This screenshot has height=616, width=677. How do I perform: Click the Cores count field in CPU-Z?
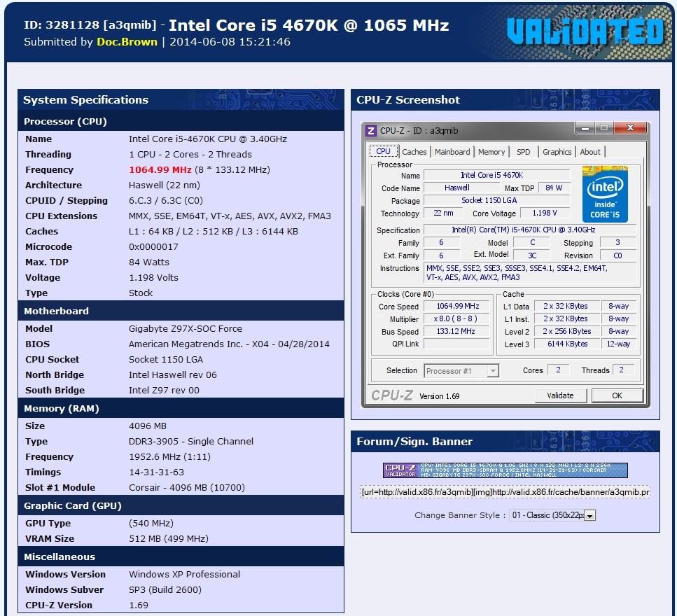click(x=558, y=370)
